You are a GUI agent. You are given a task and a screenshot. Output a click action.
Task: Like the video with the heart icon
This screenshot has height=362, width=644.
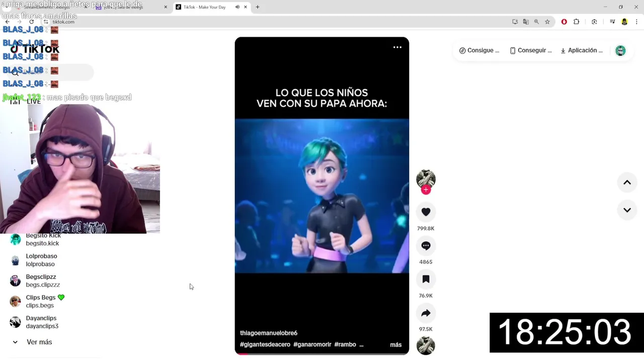pos(426,212)
